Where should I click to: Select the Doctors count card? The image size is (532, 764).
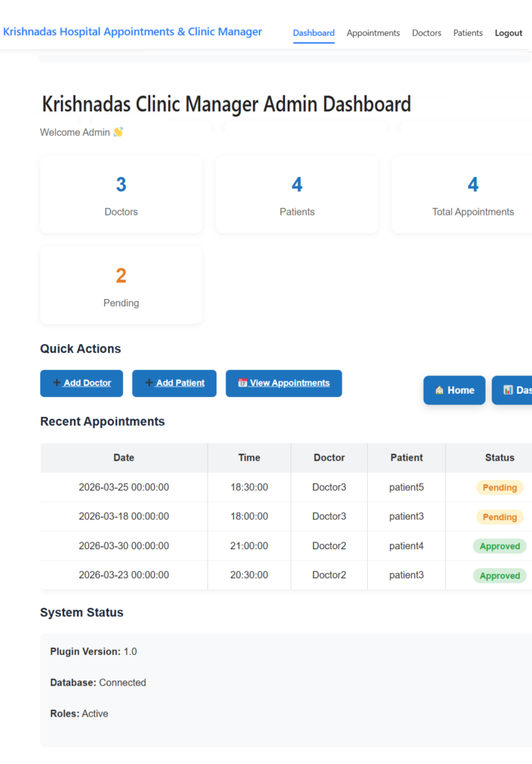[x=122, y=195]
